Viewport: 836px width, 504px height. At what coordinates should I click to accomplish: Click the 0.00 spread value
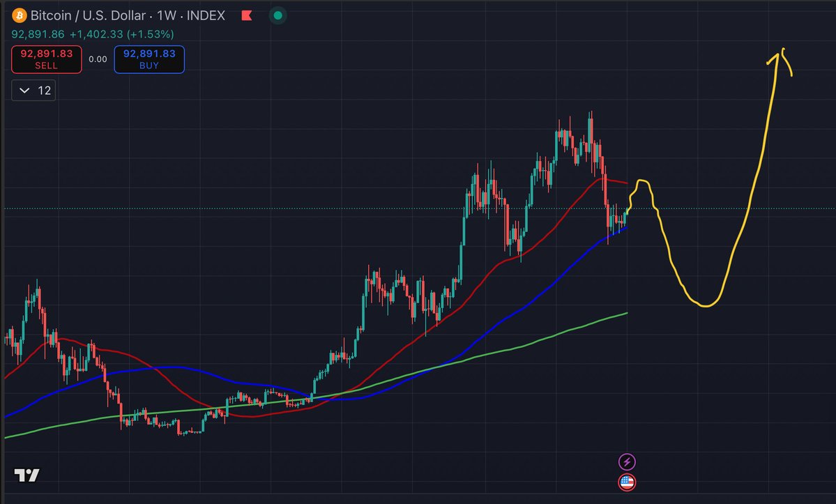(x=98, y=59)
